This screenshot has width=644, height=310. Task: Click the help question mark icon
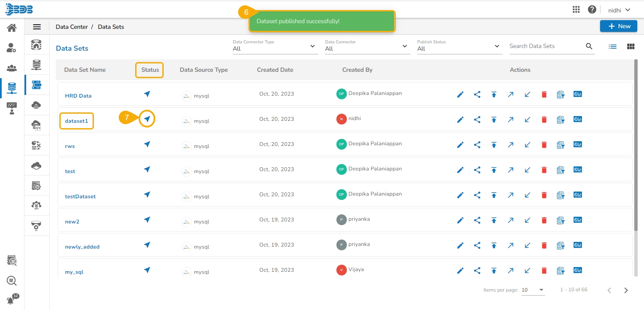(x=592, y=10)
